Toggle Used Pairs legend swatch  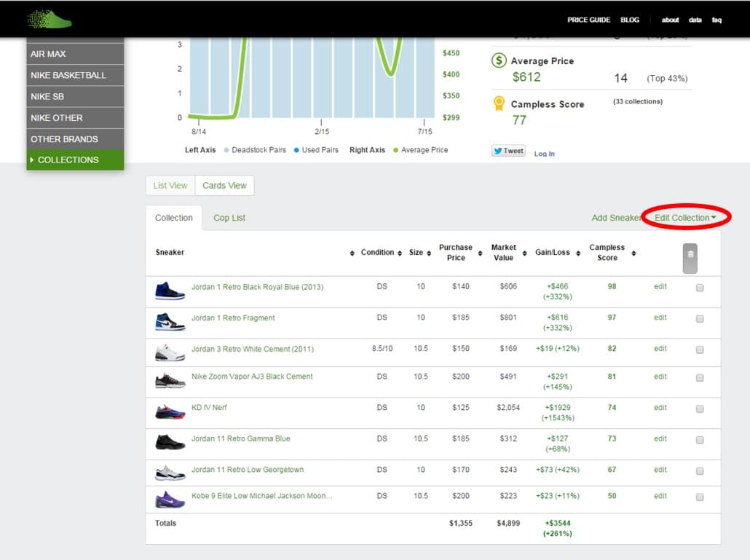pyautogui.click(x=296, y=150)
